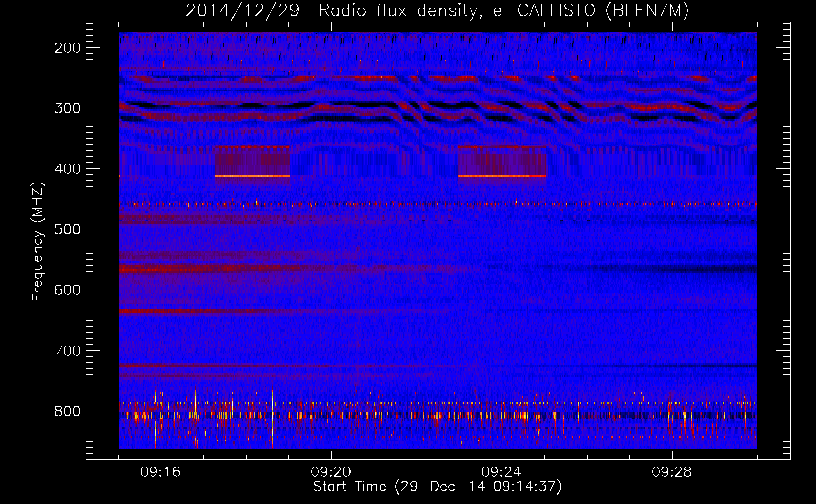The width and height of the screenshot is (816, 504).
Task: Click the 700 frequency tick label
Action: pos(68,350)
